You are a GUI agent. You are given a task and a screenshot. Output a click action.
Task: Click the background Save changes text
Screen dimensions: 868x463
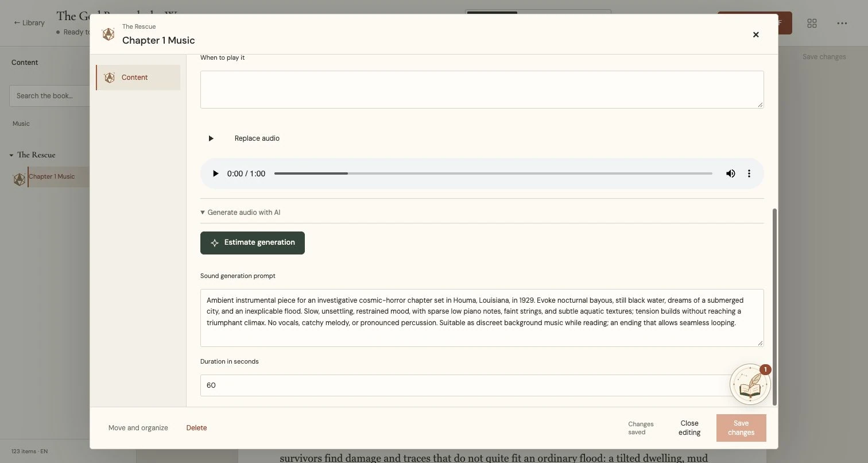coord(824,57)
